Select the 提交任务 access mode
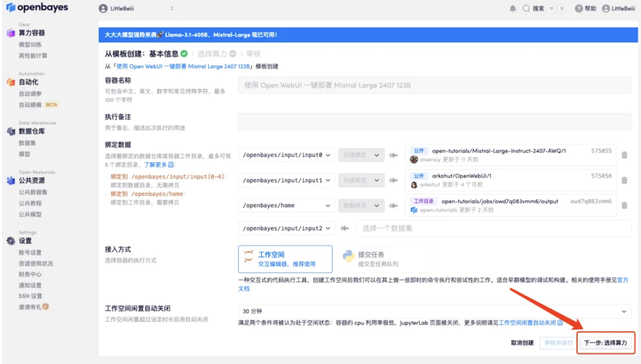Viewport: 641px width, 364px height. [x=385, y=259]
